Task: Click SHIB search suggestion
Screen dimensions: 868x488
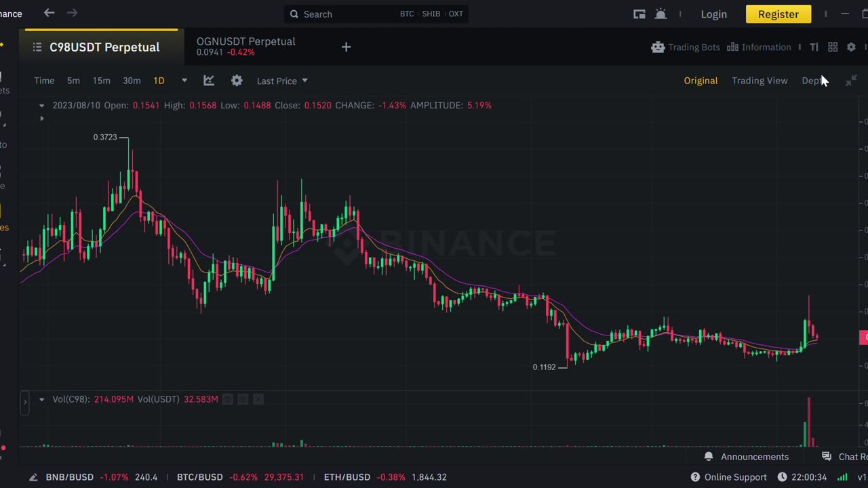Action: point(431,14)
